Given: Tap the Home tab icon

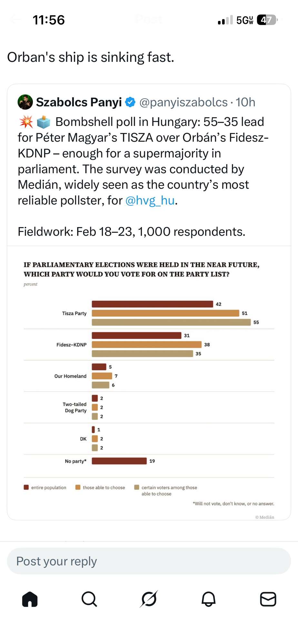Looking at the screenshot, I should [30, 599].
